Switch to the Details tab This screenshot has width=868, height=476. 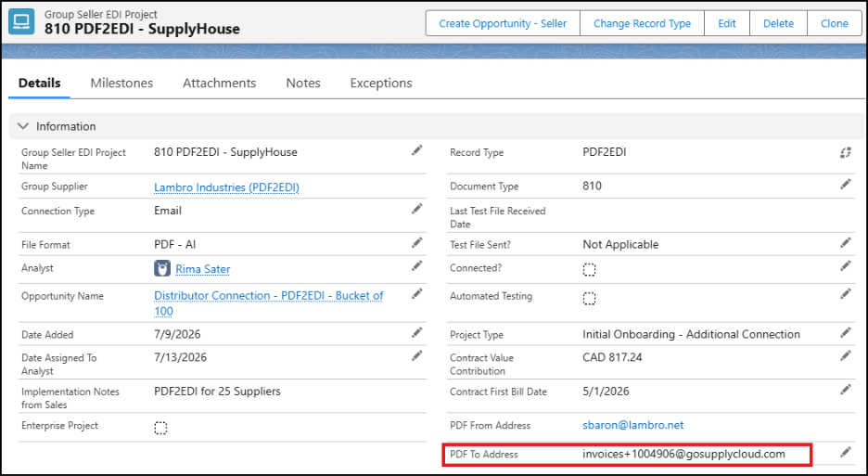click(x=39, y=84)
